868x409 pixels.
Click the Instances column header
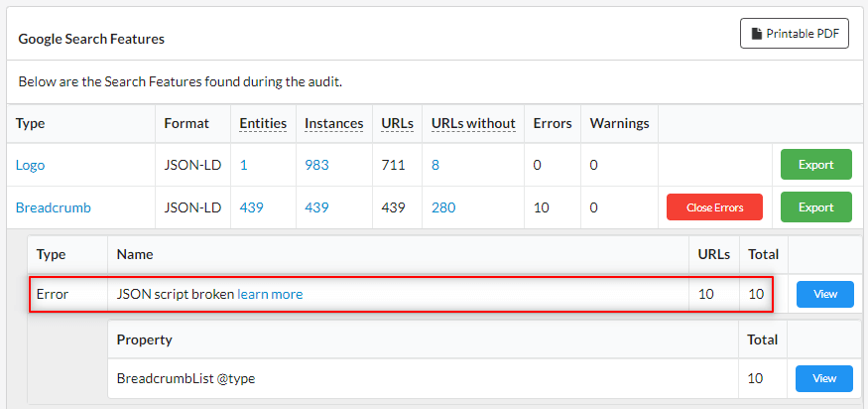333,123
